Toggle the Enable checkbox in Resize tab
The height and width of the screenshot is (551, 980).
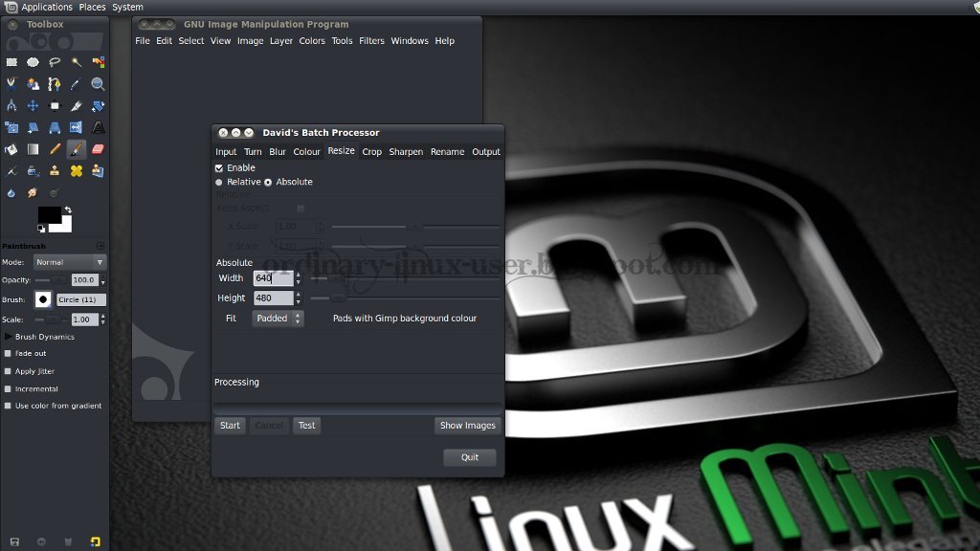pos(219,168)
